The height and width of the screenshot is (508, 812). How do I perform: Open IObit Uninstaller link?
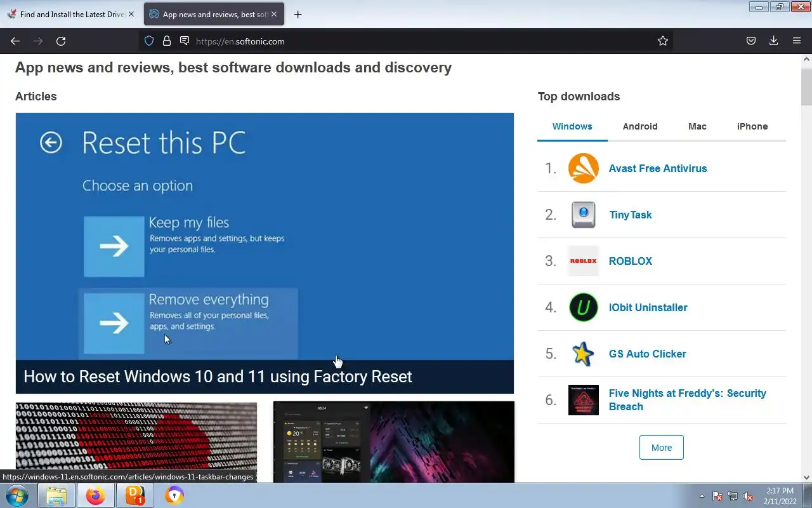click(648, 307)
